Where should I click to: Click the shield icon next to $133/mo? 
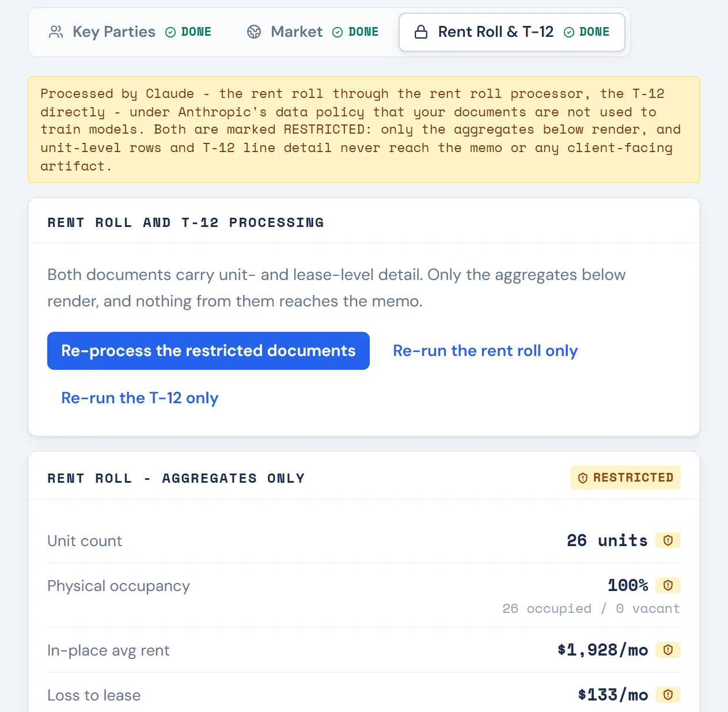click(668, 695)
